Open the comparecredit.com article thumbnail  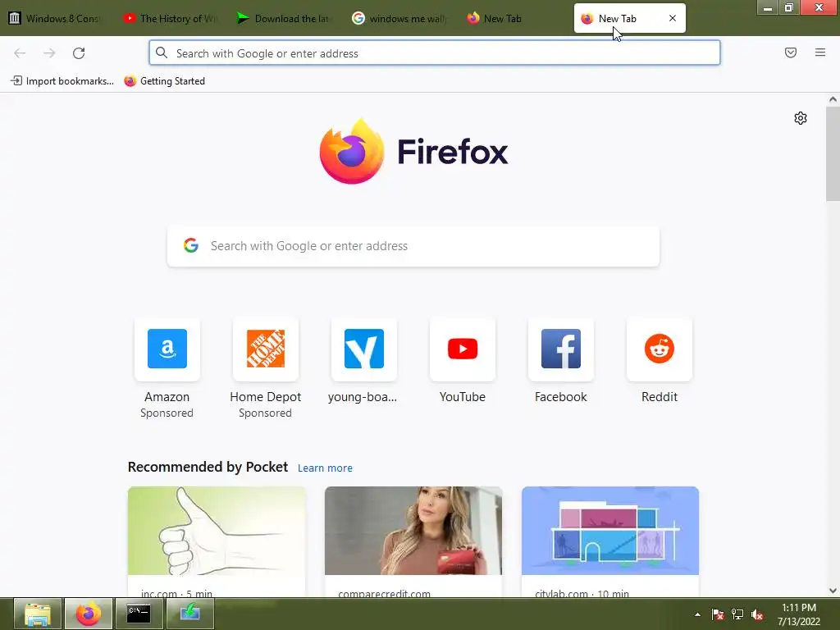tap(413, 531)
